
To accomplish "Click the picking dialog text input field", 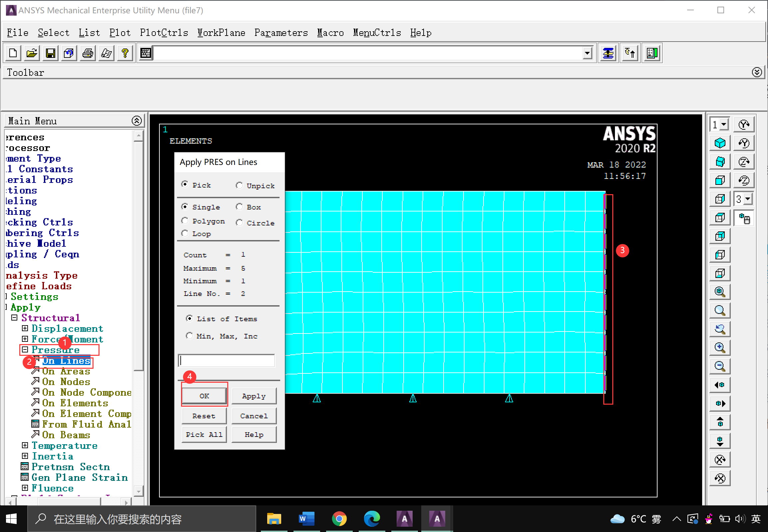I will click(x=227, y=361).
